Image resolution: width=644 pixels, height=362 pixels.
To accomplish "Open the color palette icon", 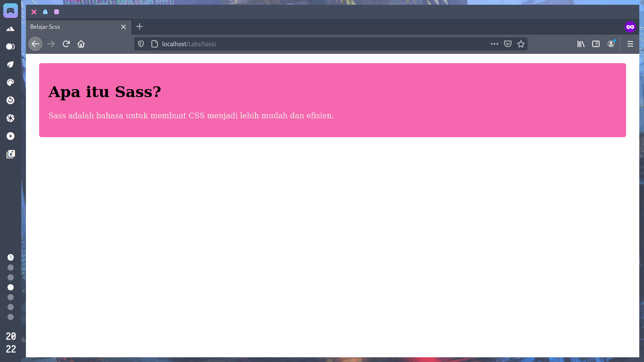I will click(10, 82).
